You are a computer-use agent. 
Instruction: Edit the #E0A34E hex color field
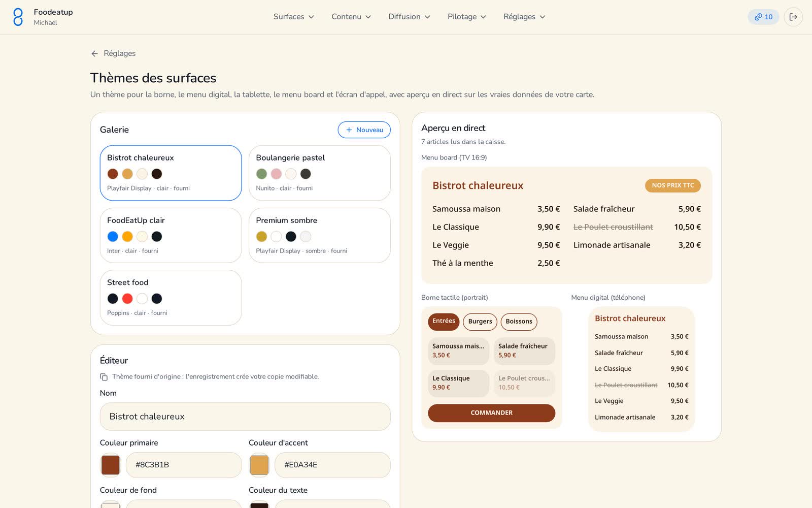click(332, 465)
